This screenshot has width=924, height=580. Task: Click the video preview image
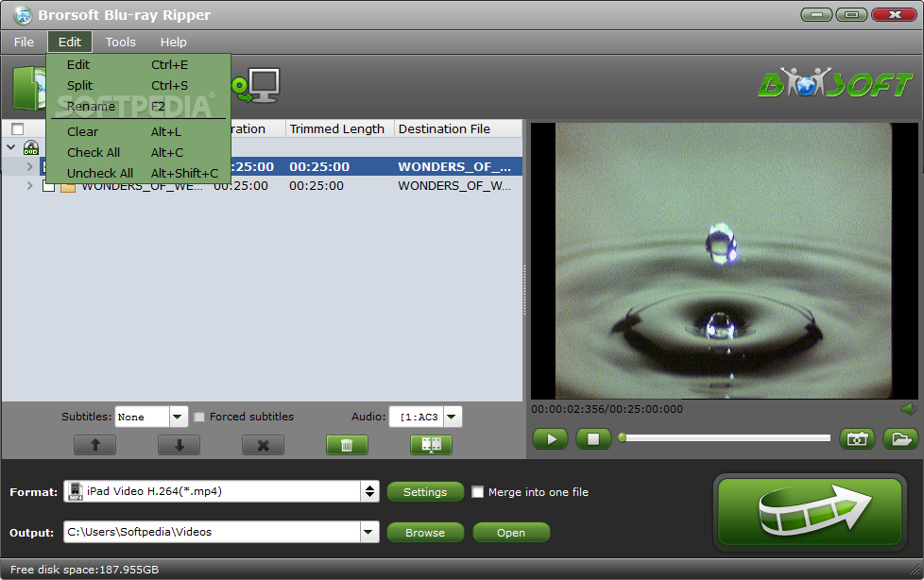pos(724,261)
